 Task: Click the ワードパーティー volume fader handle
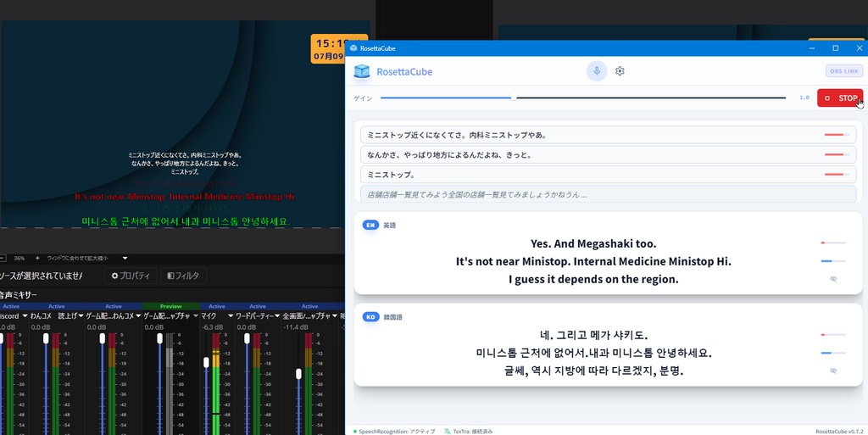[x=247, y=338]
